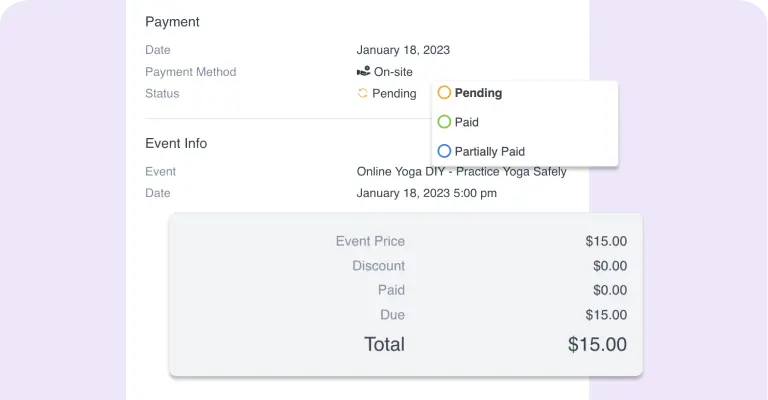Click the On-site hand payment icon
The width and height of the screenshot is (768, 400).
point(363,72)
